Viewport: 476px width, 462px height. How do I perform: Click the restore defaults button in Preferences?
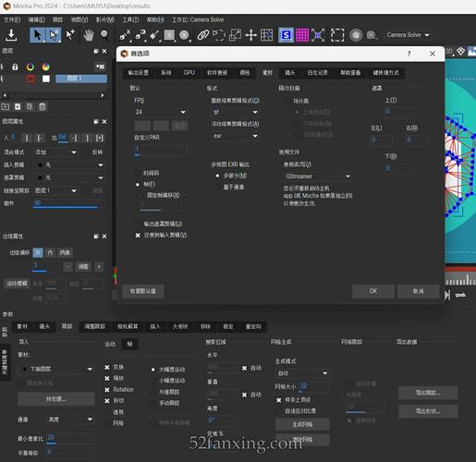(x=142, y=291)
